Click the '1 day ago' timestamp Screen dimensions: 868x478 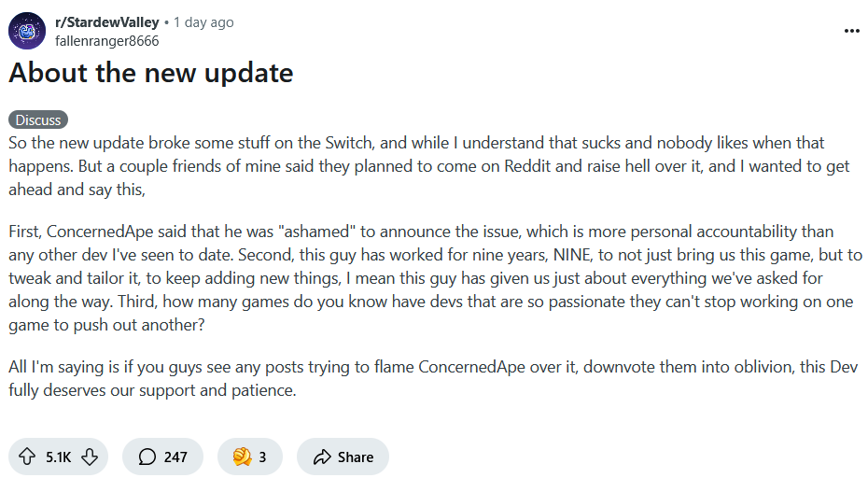tap(203, 22)
